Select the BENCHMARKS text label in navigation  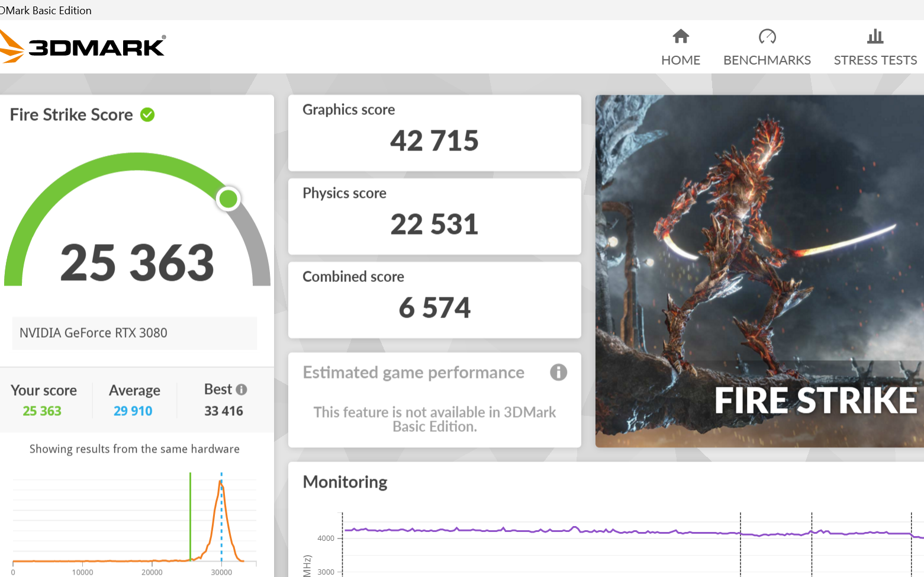pyautogui.click(x=767, y=60)
